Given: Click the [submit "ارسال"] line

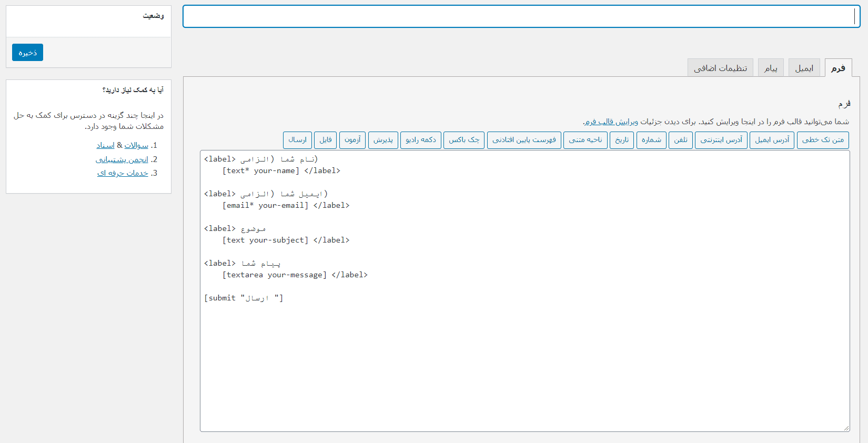Looking at the screenshot, I should (x=244, y=298).
